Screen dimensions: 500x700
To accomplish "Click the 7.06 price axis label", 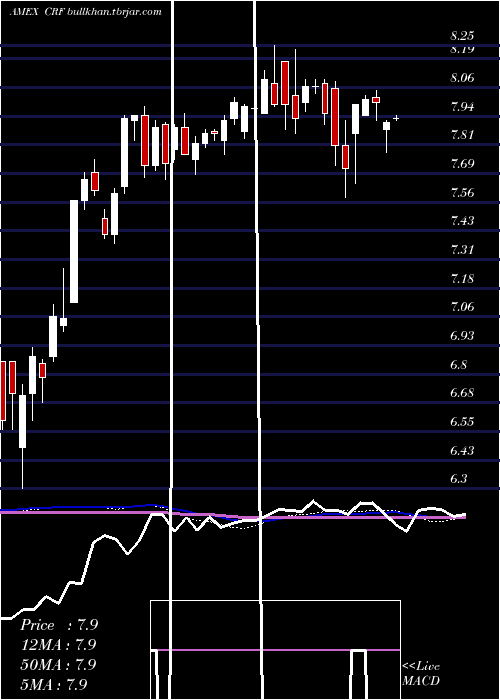I will pyautogui.click(x=462, y=307).
